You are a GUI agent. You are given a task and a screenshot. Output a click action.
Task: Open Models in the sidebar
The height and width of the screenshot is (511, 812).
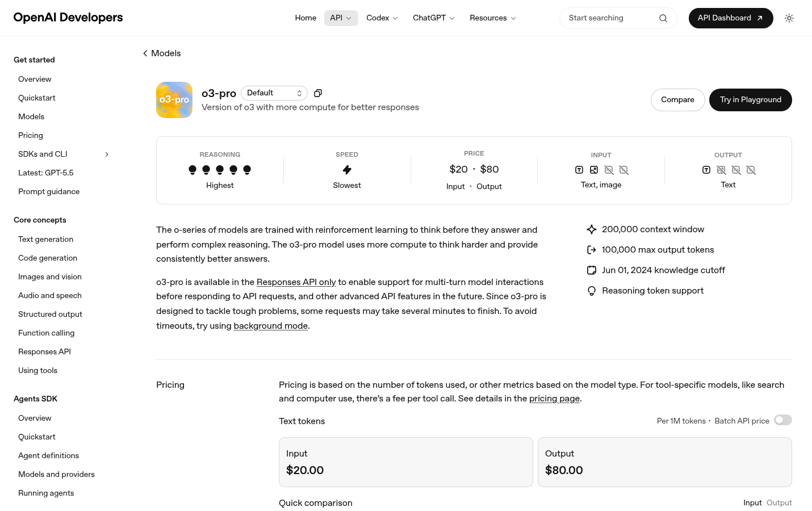pyautogui.click(x=31, y=116)
